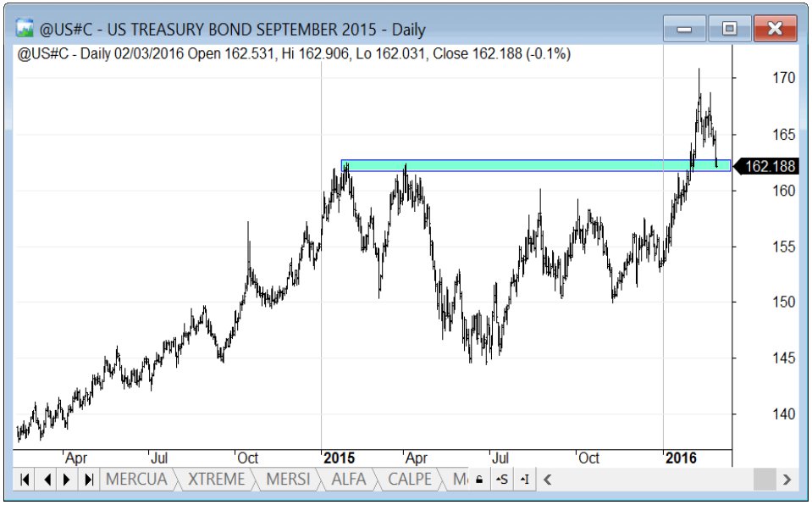812x505 pixels.
Task: Click the left arrow of the horizontal scrollbar
Action: 547,480
